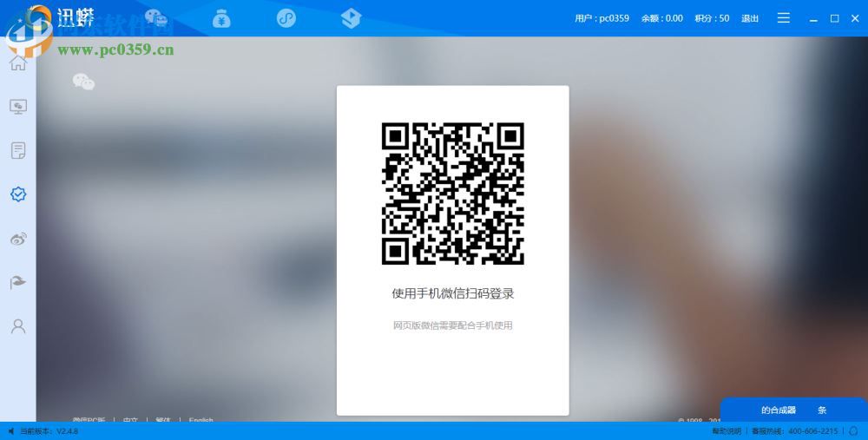This screenshot has height=440, width=868.
Task: Go to Home in left sidebar
Action: [x=17, y=62]
